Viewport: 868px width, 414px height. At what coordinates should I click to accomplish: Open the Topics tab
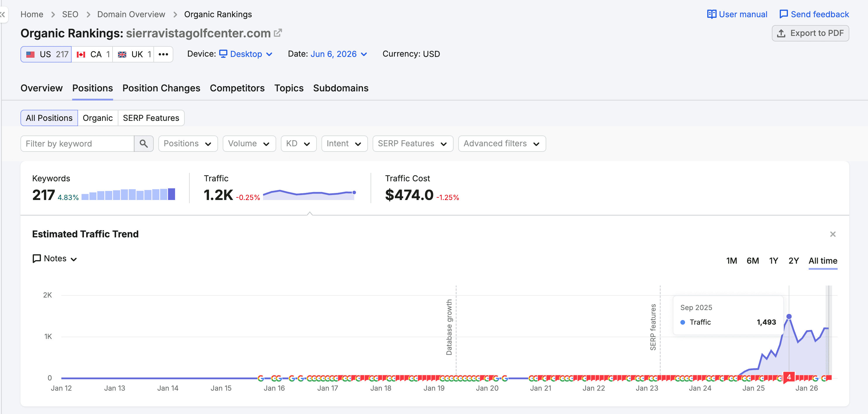[x=289, y=88]
